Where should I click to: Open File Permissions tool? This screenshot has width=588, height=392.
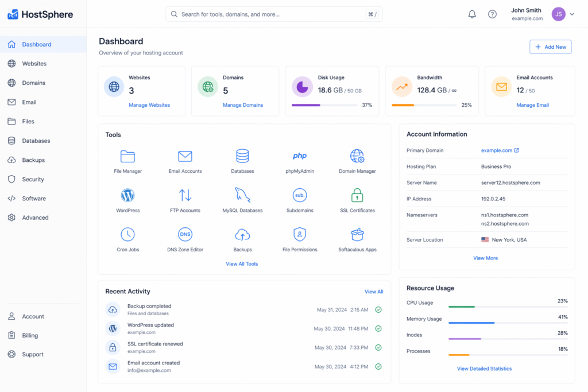300,240
